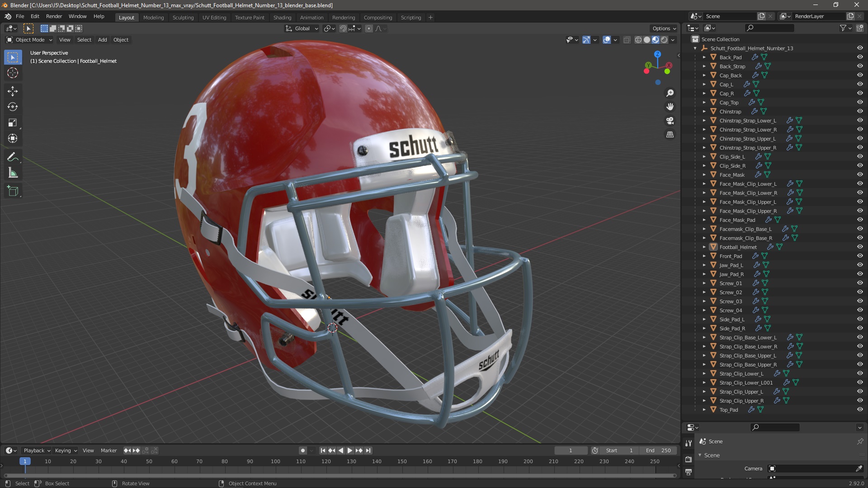Screen dimensions: 868x488
Task: Expand the Back_Strap tree item
Action: [704, 66]
